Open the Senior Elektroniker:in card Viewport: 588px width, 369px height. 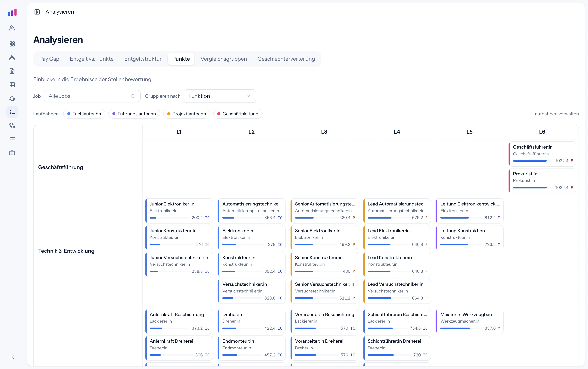[x=324, y=238]
